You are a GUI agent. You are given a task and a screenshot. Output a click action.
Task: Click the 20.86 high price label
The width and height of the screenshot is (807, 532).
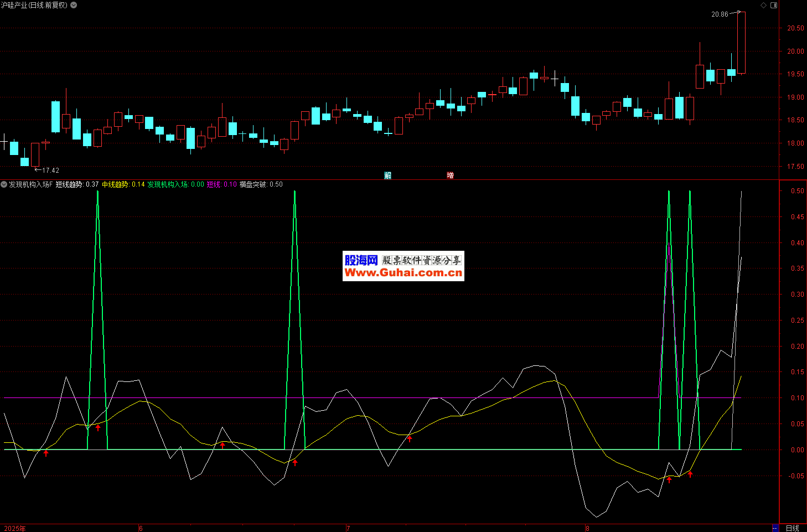click(x=720, y=14)
